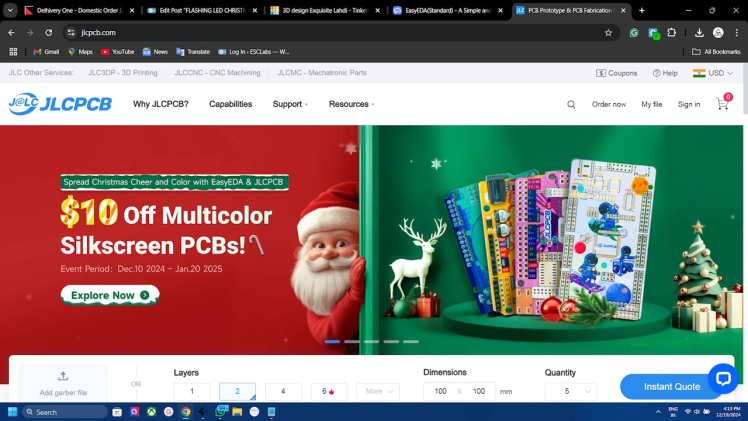748x421 pixels.
Task: Reload the page
Action: click(x=49, y=32)
